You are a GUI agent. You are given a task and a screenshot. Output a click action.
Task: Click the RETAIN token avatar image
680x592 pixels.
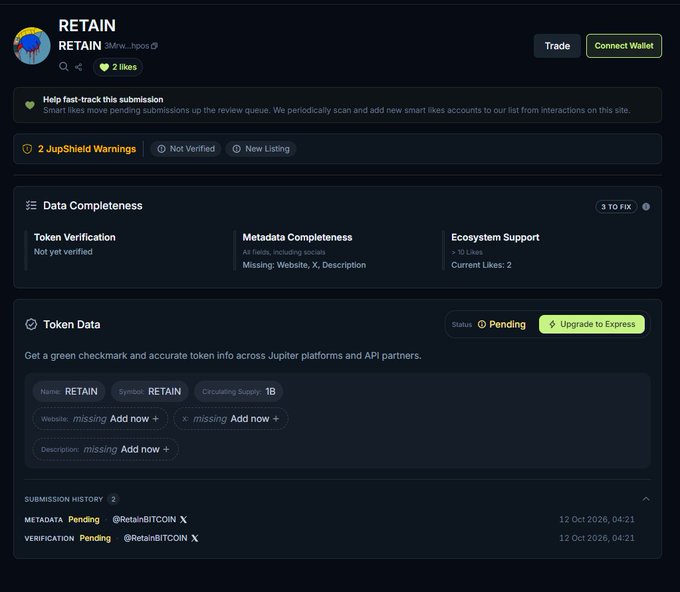(x=32, y=46)
